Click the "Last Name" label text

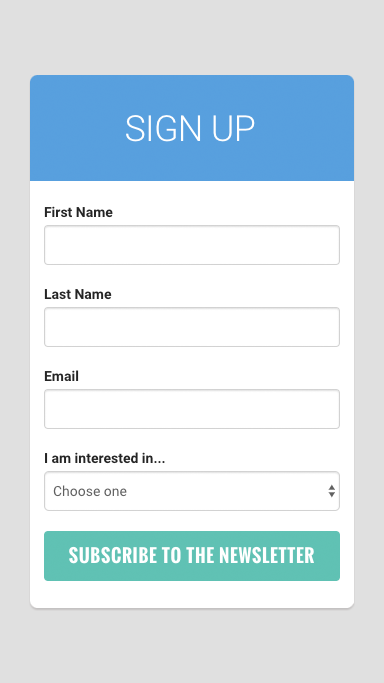coord(78,294)
